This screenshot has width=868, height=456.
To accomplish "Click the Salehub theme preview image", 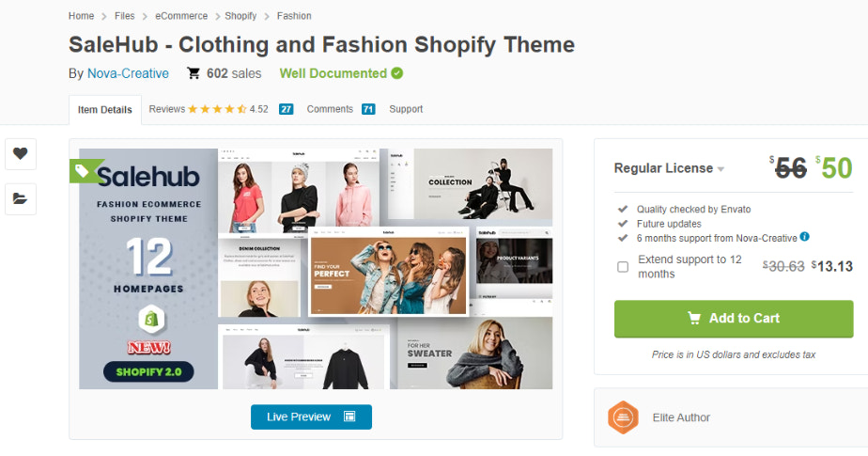I will point(316,269).
